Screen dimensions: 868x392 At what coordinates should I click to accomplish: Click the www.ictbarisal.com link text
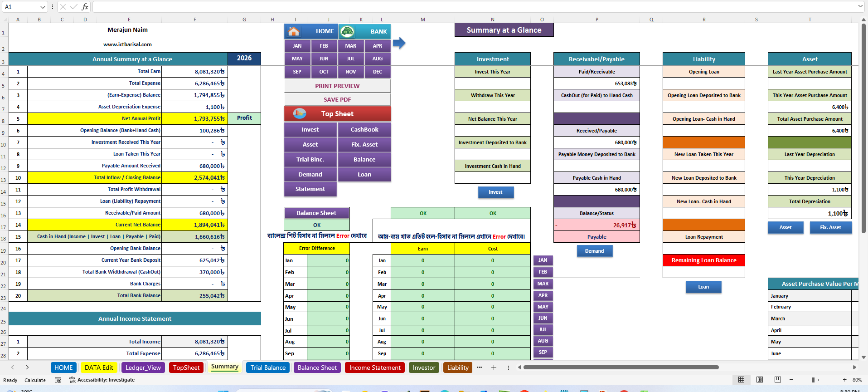(x=127, y=44)
